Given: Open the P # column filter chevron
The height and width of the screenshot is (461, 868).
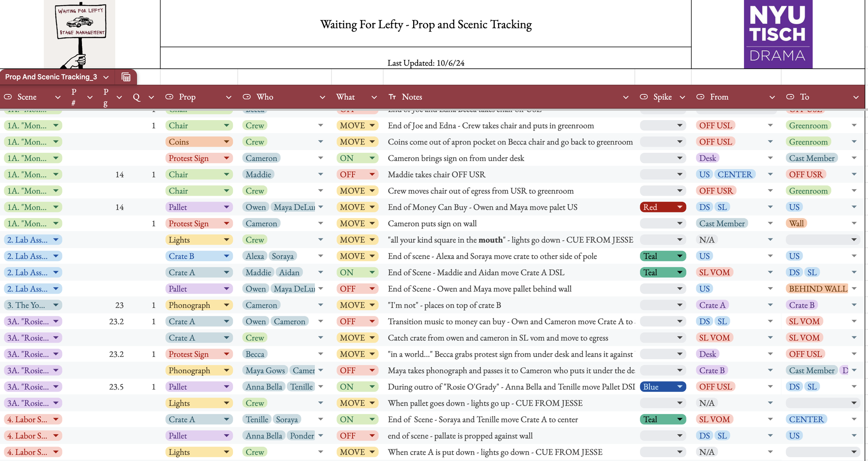Looking at the screenshot, I should tap(90, 98).
